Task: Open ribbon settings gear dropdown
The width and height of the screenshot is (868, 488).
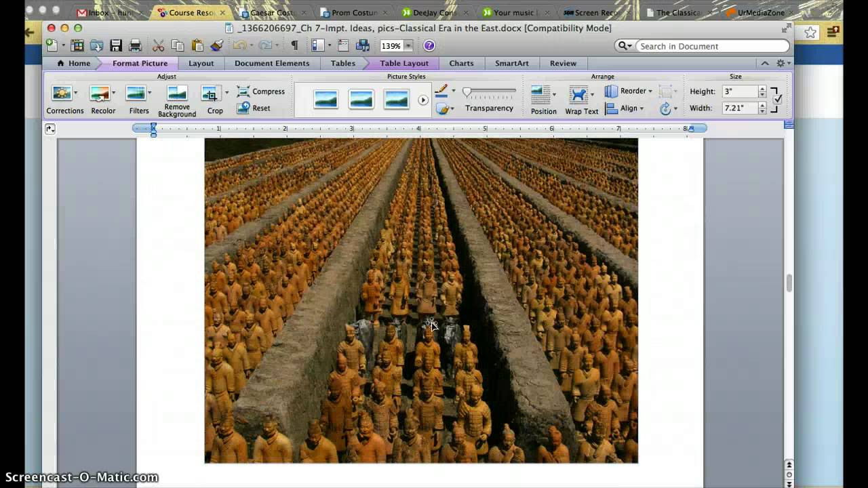Action: tap(783, 63)
